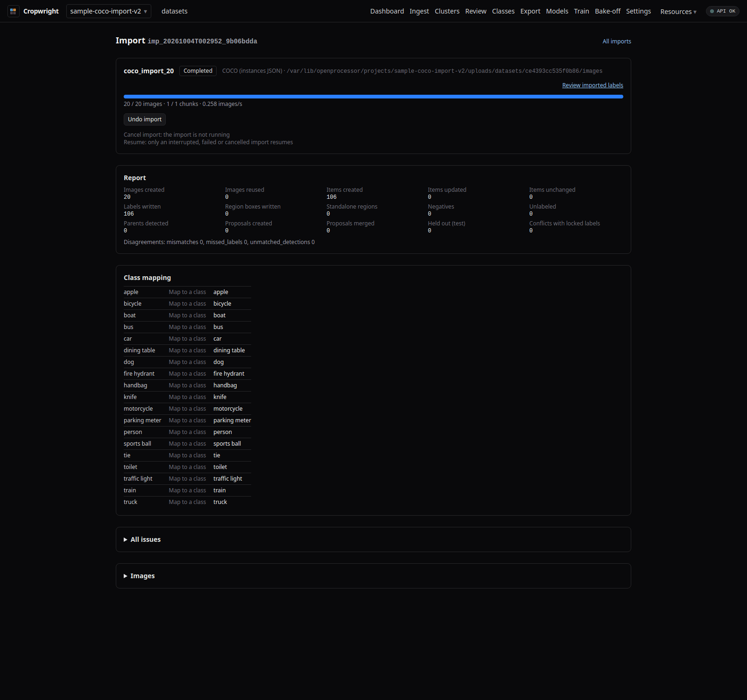Screen dimensions: 747x700
Task: Click Map to a class for traffic light
Action: point(187,479)
